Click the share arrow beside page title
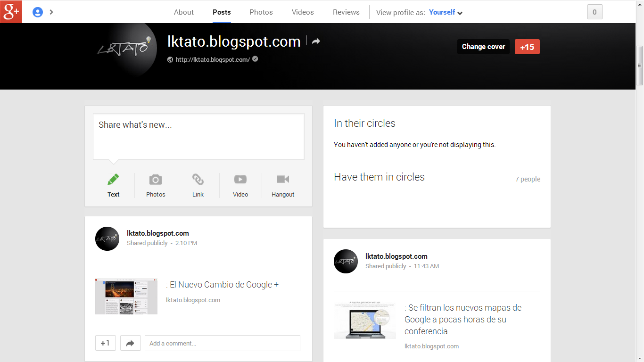Screen dimensions: 644x362 316,41
